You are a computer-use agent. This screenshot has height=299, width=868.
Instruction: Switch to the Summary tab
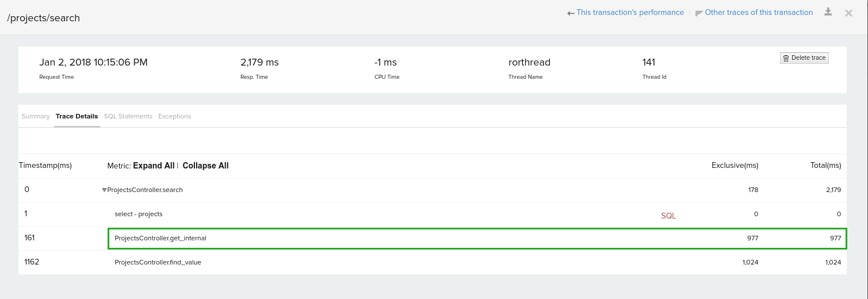click(36, 116)
